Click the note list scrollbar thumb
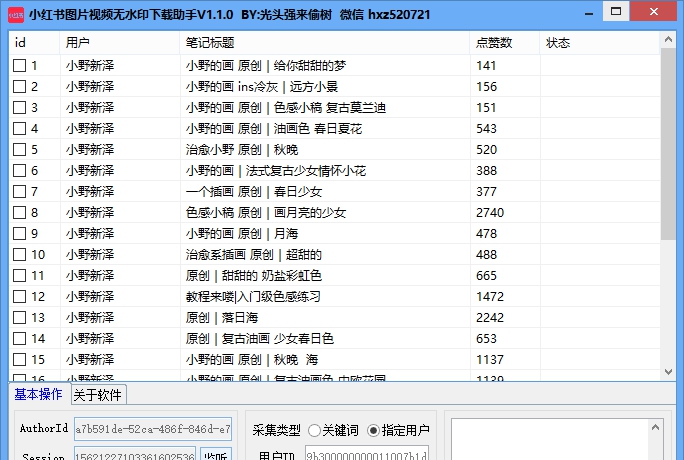684x460 pixels. pos(668,144)
